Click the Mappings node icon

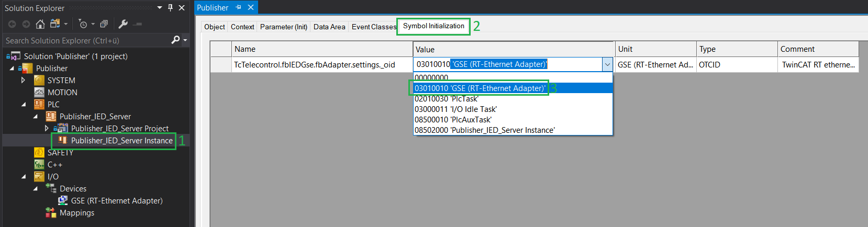point(51,212)
